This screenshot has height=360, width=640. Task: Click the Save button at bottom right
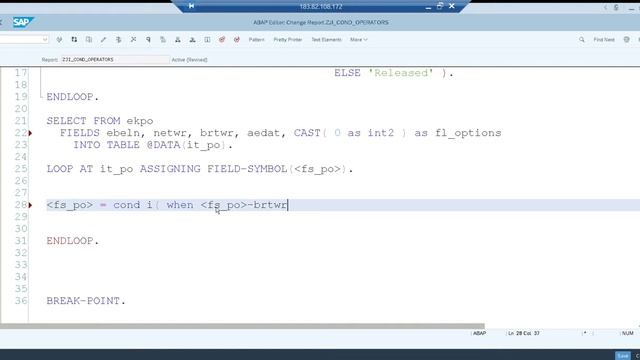tap(622, 356)
